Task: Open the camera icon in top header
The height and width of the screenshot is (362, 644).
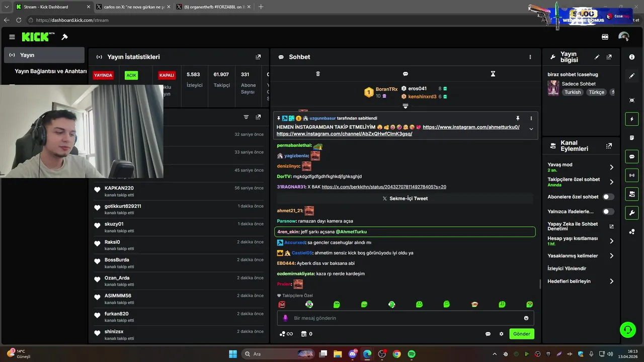Action: (605, 37)
